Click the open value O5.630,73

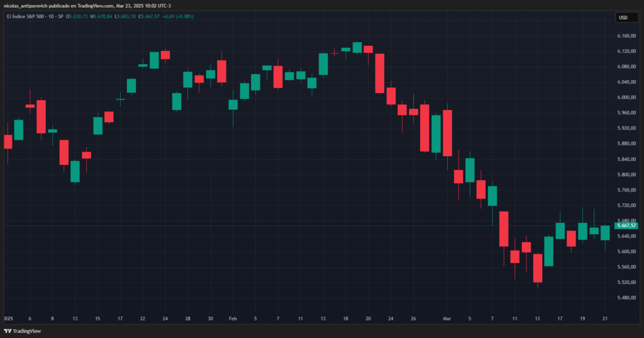[77, 16]
